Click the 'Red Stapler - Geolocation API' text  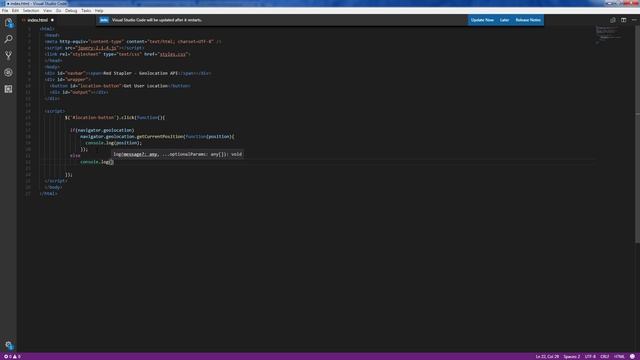click(141, 73)
